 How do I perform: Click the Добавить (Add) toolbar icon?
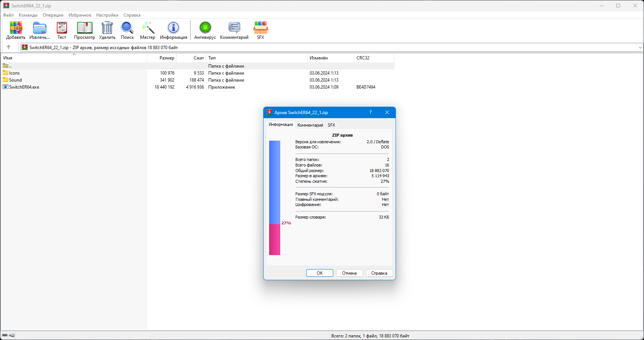pyautogui.click(x=16, y=28)
